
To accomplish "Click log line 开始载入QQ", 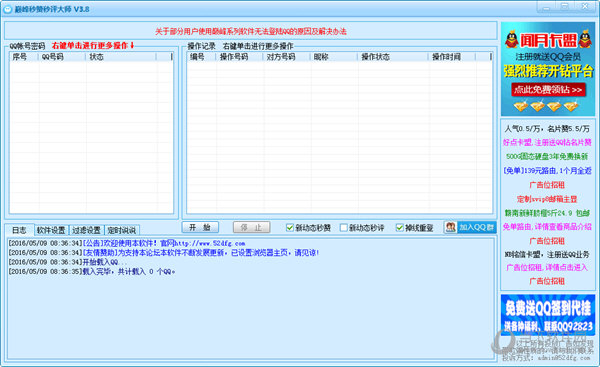I will pos(68,262).
